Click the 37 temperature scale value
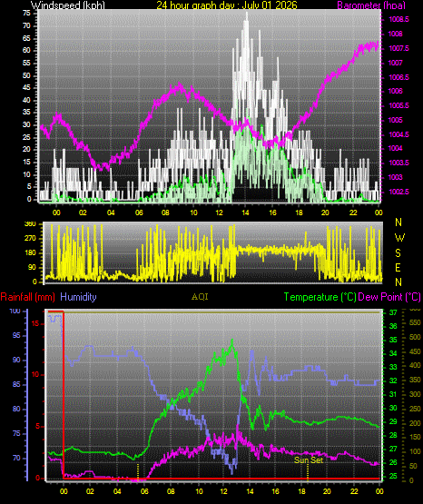The width and height of the screenshot is (423, 504). 393,312
